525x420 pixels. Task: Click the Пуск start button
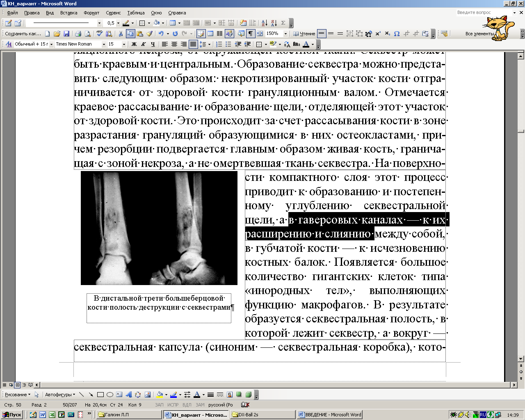12,415
